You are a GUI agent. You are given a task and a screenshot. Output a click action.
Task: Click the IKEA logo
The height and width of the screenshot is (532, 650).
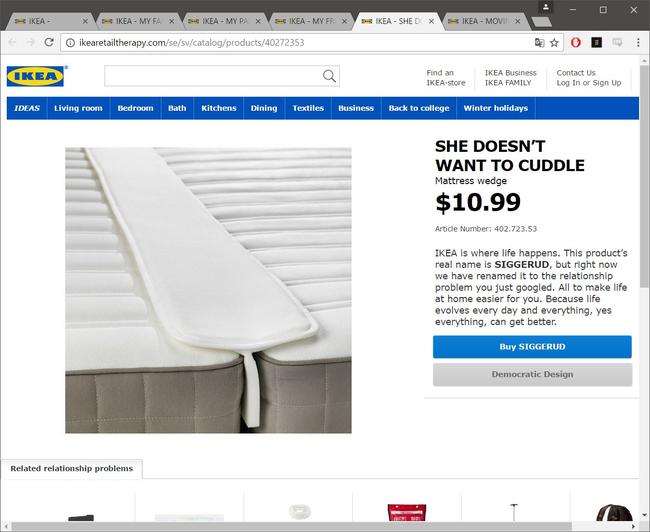tap(36, 76)
